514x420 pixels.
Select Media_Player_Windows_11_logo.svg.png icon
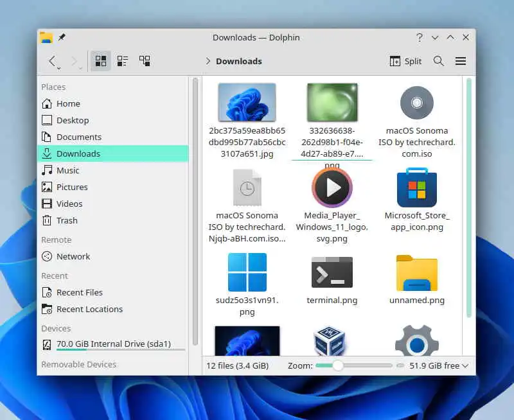pyautogui.click(x=332, y=188)
